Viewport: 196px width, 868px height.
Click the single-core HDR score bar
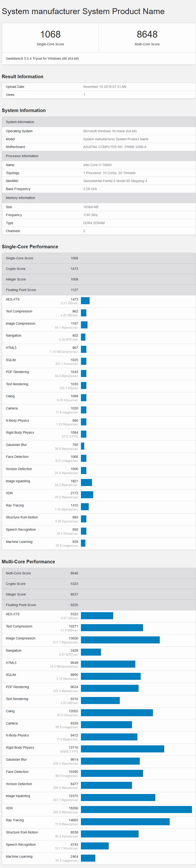(x=87, y=495)
